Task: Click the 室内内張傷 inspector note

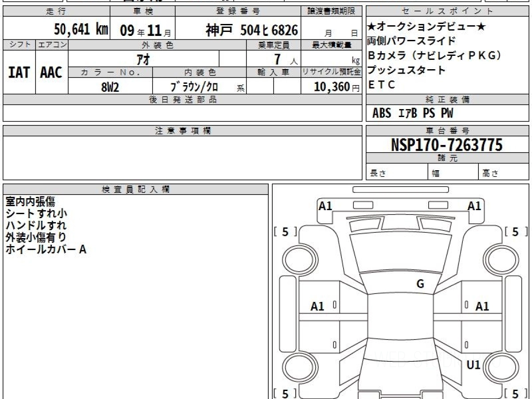Action: 30,202
